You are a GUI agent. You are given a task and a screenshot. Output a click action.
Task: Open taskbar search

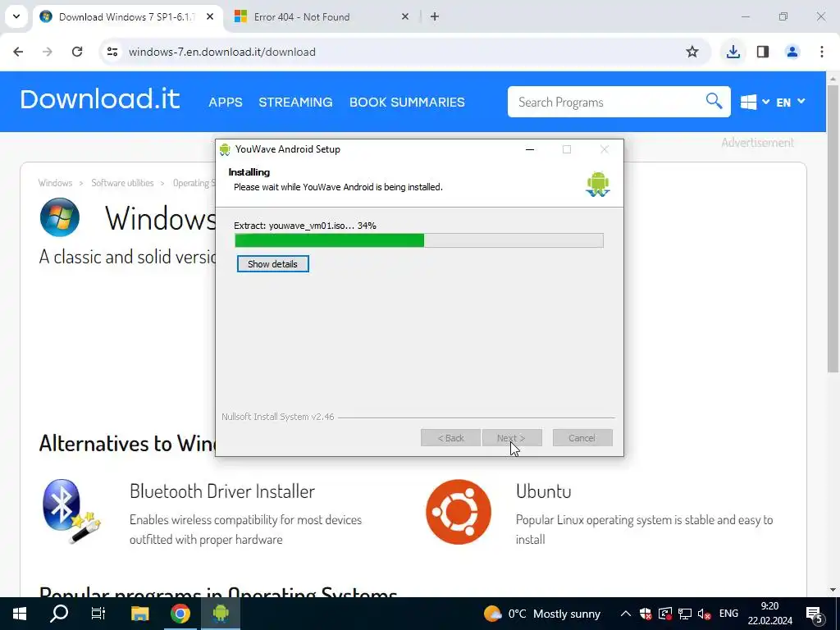59,614
